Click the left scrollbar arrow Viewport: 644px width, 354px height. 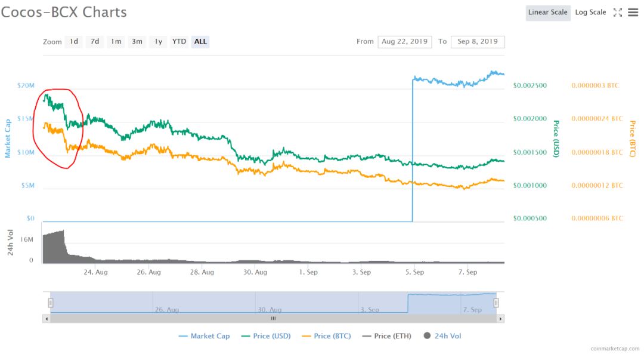pos(47,319)
